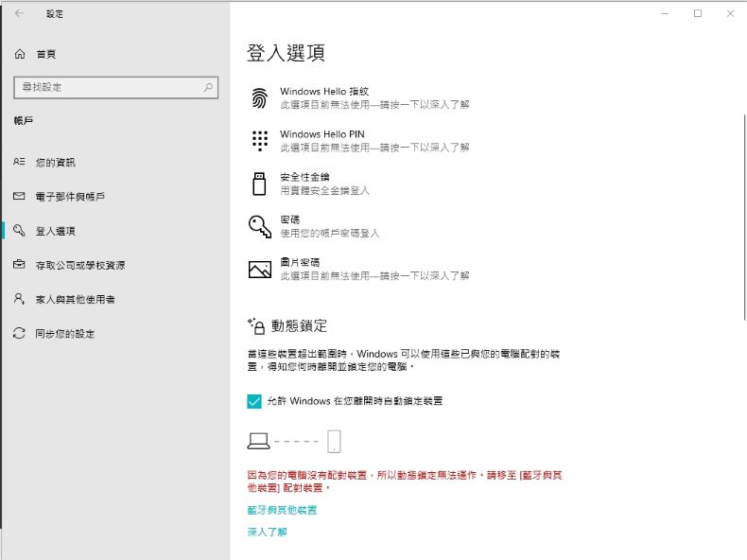Go back with the back arrow
747x560 pixels.
point(19,13)
